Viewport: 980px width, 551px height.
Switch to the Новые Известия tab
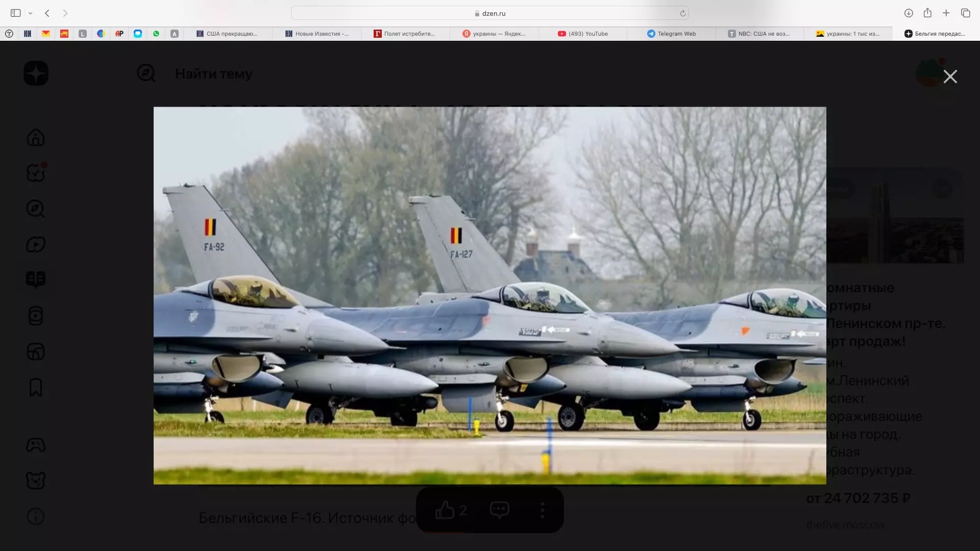click(316, 34)
